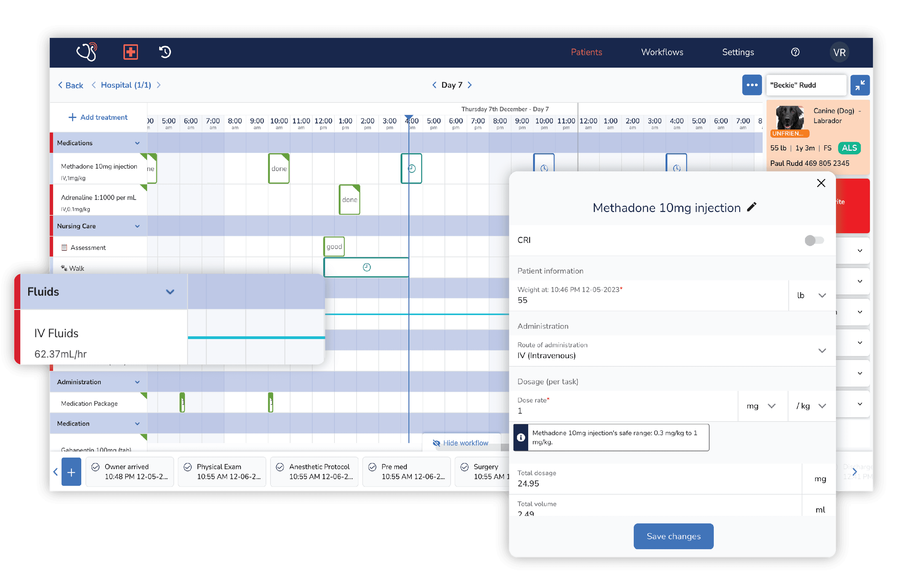Close the Methadone 10mg injection dialog
The width and height of the screenshot is (923, 588).
pos(821,183)
